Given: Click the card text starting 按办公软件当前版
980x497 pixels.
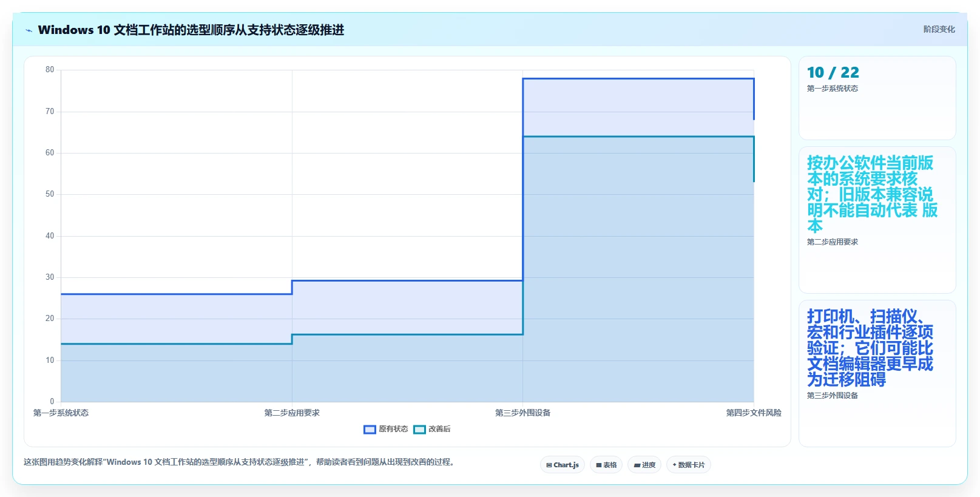Looking at the screenshot, I should coord(872,194).
